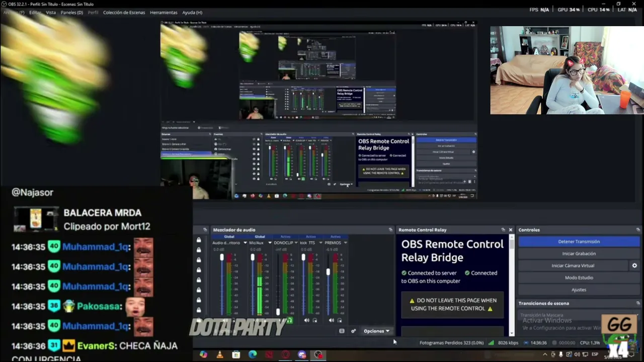Viewport: 644px width, 362px height.
Task: Open the Ayuda (H) menu
Action: [192, 13]
